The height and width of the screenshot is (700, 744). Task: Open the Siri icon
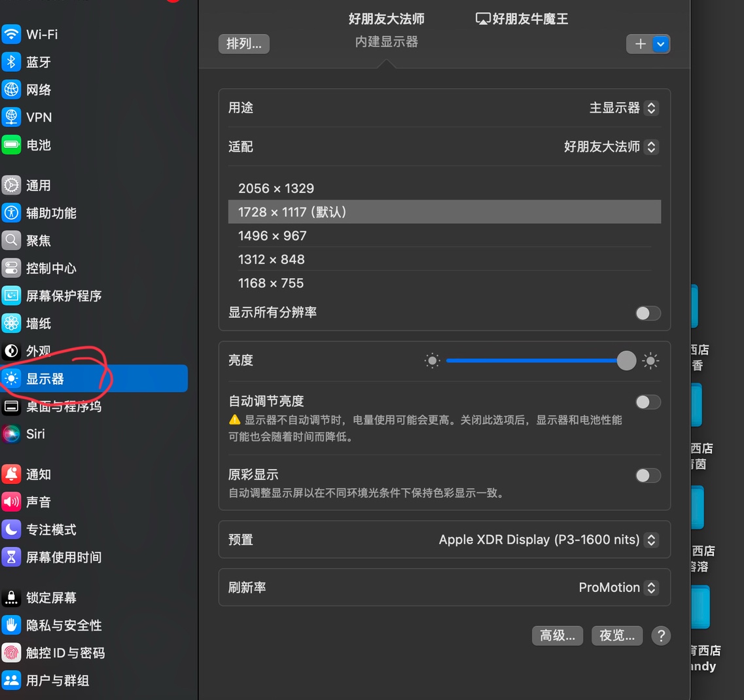[x=11, y=434]
